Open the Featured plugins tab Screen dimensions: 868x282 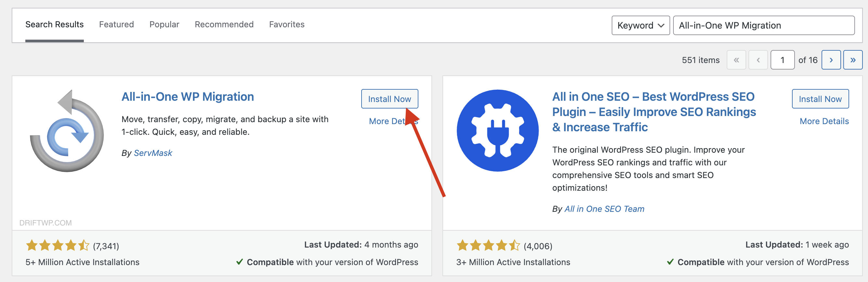pos(117,25)
